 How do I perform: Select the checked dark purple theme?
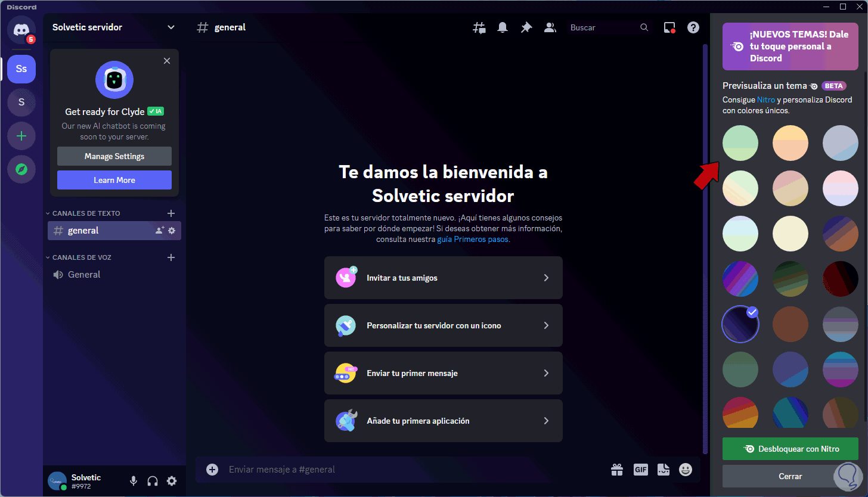(x=740, y=324)
